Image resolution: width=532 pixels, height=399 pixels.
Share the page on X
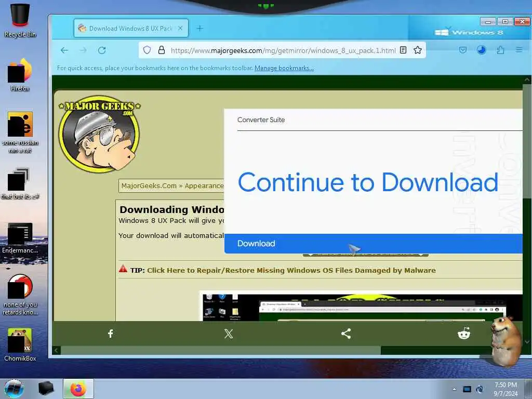(x=229, y=334)
